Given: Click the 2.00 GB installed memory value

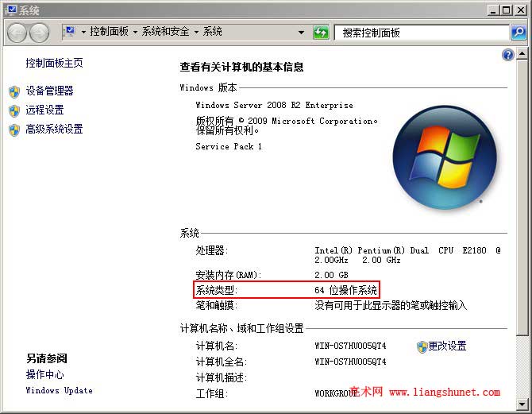Looking at the screenshot, I should coord(331,275).
